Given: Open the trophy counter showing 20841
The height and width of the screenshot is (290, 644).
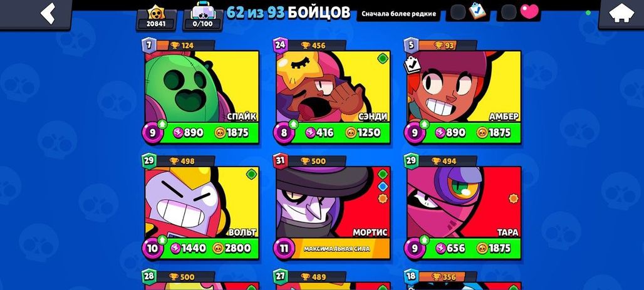Looking at the screenshot, I should click(156, 19).
